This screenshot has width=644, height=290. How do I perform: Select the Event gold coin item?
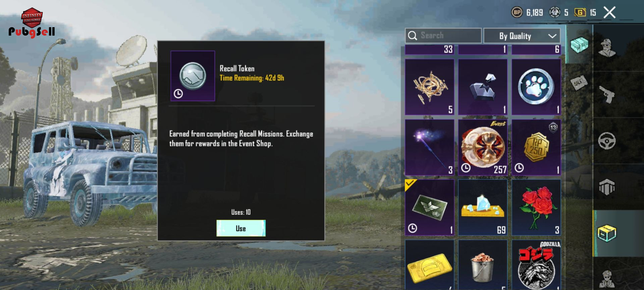coord(483,147)
